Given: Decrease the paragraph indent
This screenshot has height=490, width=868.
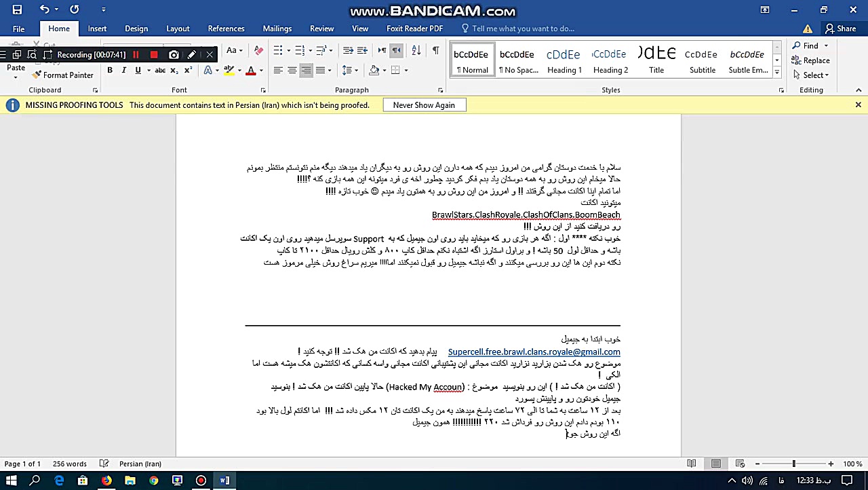Looking at the screenshot, I should coord(348,50).
